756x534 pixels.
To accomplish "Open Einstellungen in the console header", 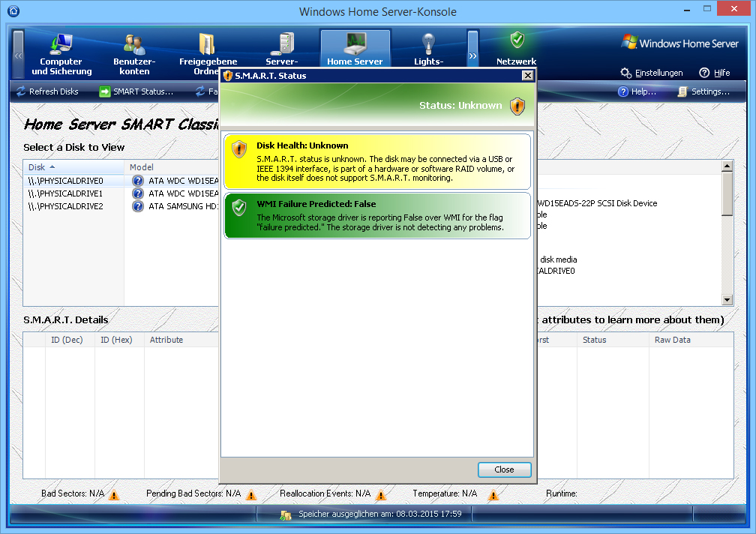I will 652,73.
